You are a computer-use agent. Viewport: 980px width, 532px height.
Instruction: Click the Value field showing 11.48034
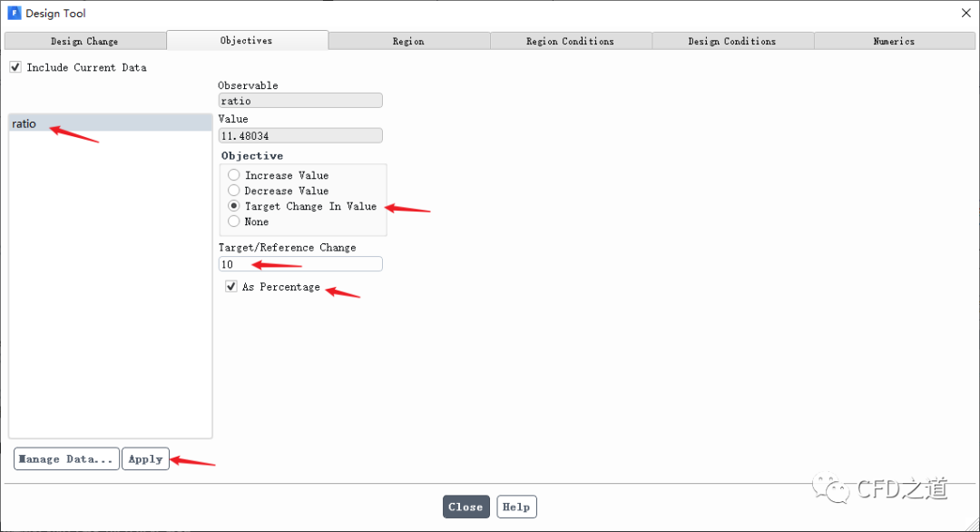[300, 135]
